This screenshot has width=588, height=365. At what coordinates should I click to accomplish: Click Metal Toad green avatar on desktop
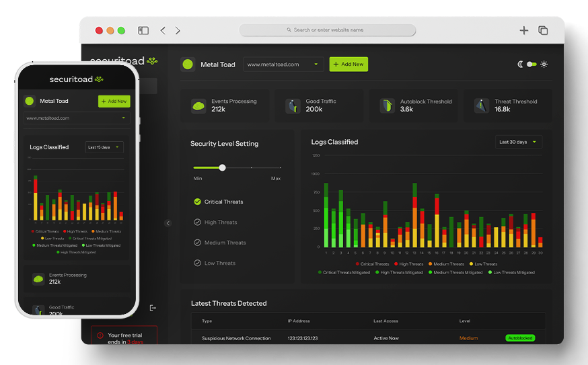pyautogui.click(x=188, y=65)
